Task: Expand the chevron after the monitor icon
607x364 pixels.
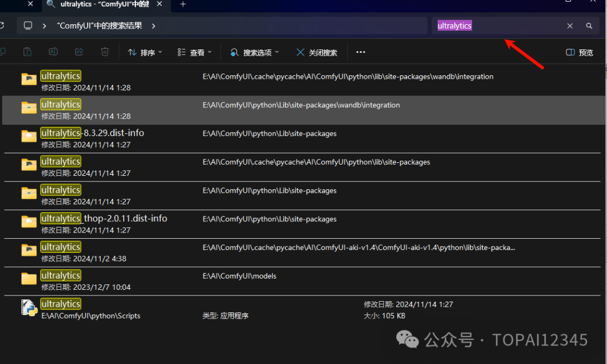Action: tap(44, 26)
